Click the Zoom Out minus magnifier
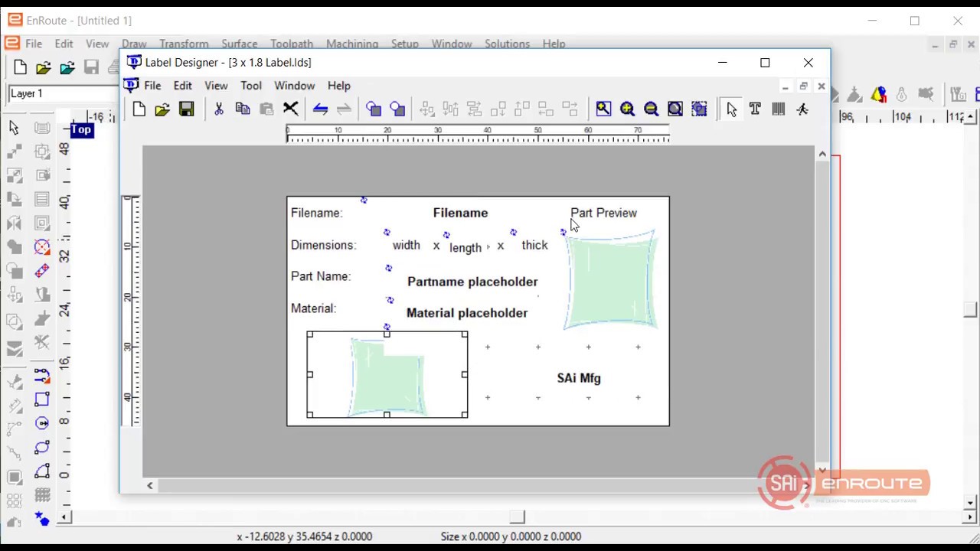The width and height of the screenshot is (980, 551). (x=651, y=109)
